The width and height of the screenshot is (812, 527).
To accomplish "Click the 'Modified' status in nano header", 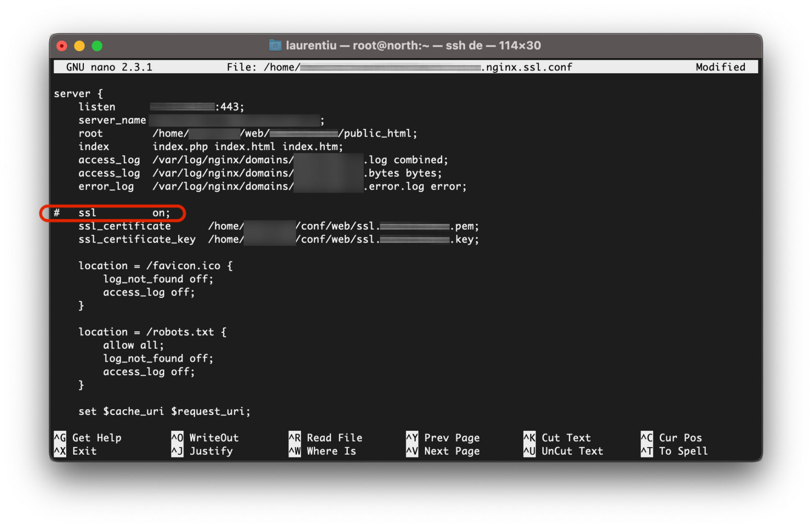I will (720, 67).
